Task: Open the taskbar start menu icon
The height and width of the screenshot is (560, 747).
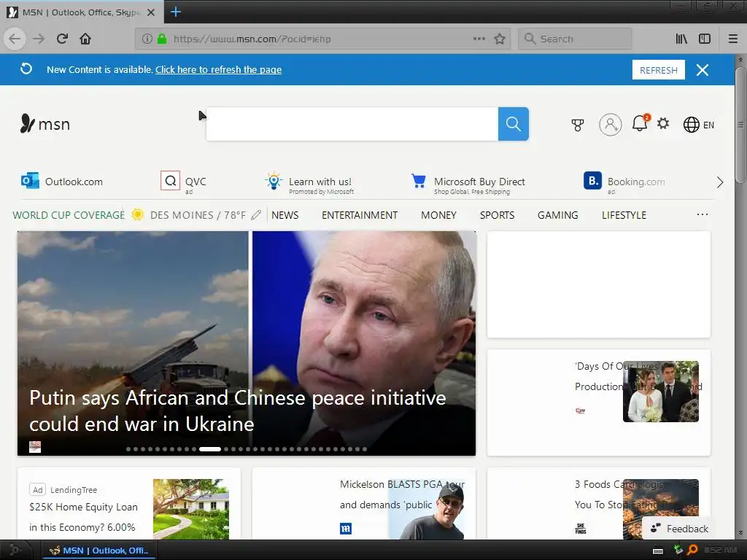Action: click(15, 551)
